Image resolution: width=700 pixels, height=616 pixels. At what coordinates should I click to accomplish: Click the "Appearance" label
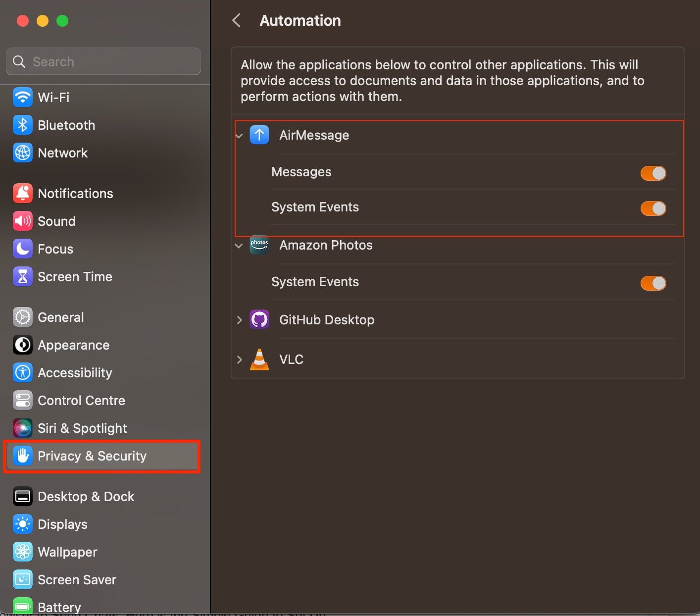74,345
